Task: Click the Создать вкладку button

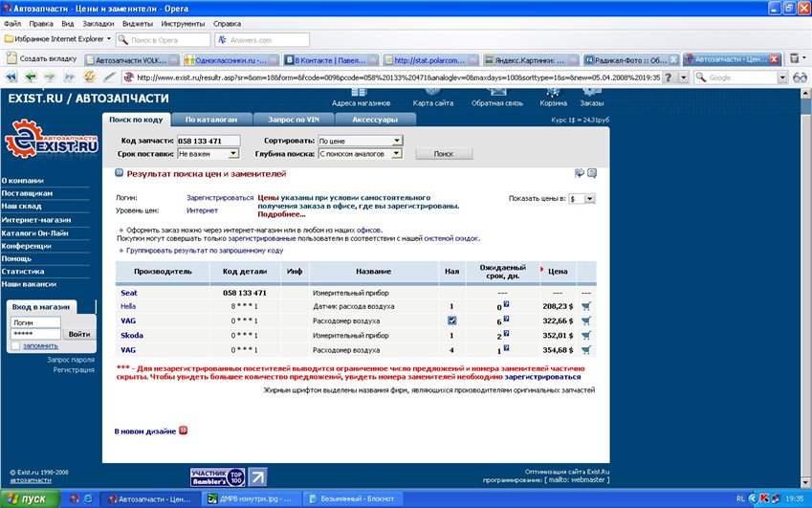Action: pos(41,58)
